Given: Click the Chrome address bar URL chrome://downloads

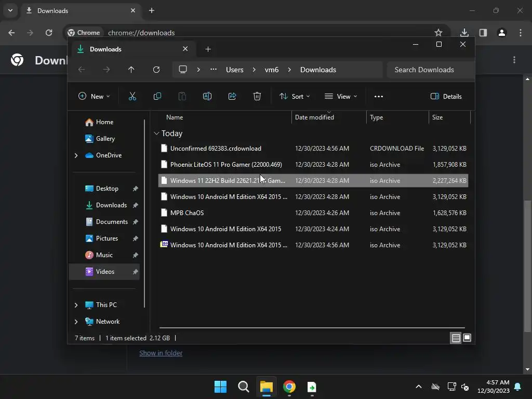Looking at the screenshot, I should pos(141,33).
